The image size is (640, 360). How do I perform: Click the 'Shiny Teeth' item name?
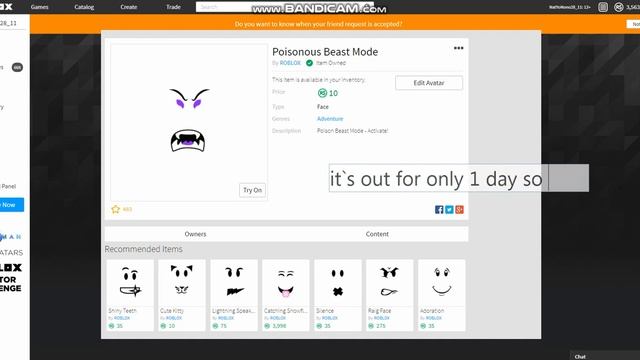[122, 311]
